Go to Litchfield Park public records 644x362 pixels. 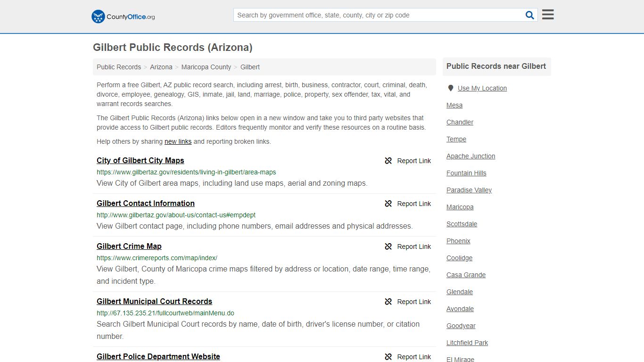[467, 343]
